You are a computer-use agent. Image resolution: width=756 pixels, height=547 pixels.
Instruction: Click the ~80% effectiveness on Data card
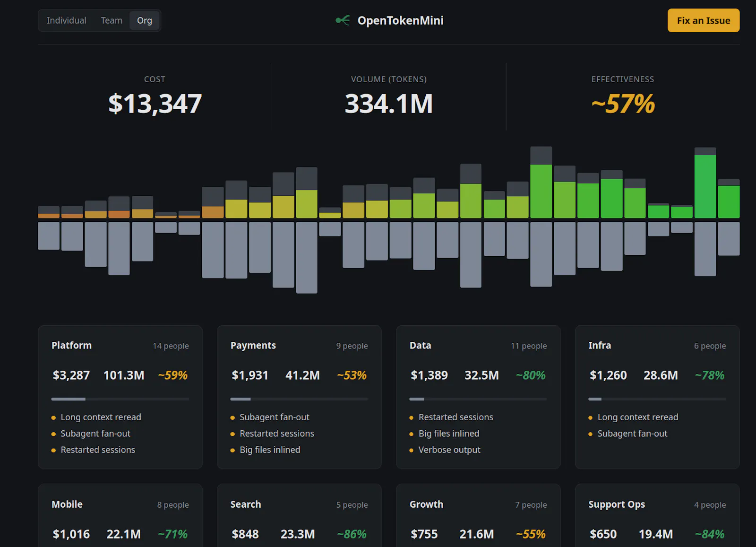(x=531, y=375)
